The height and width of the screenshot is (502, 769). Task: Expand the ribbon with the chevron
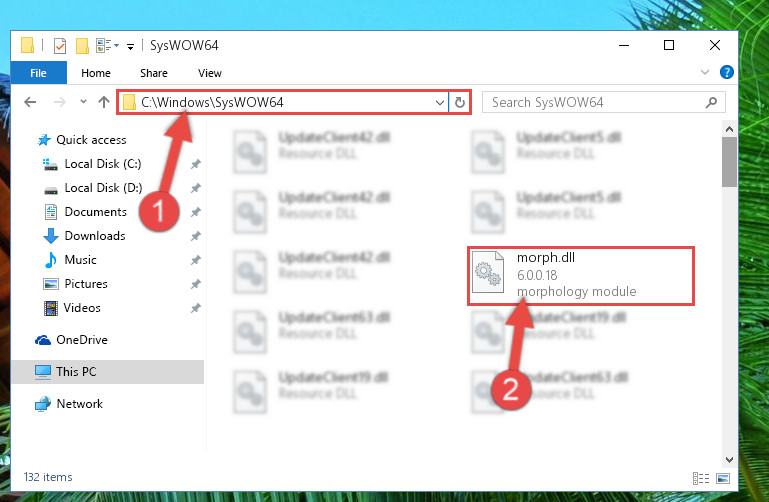705,72
